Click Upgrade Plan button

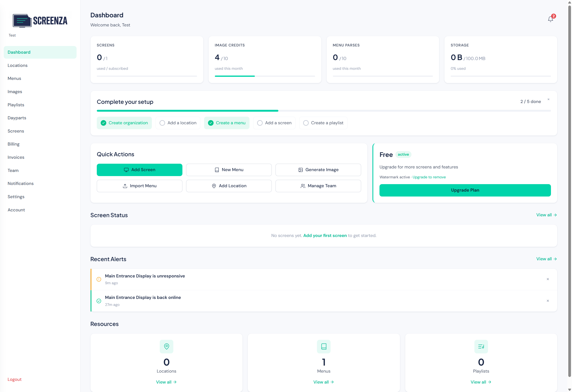[x=465, y=190]
